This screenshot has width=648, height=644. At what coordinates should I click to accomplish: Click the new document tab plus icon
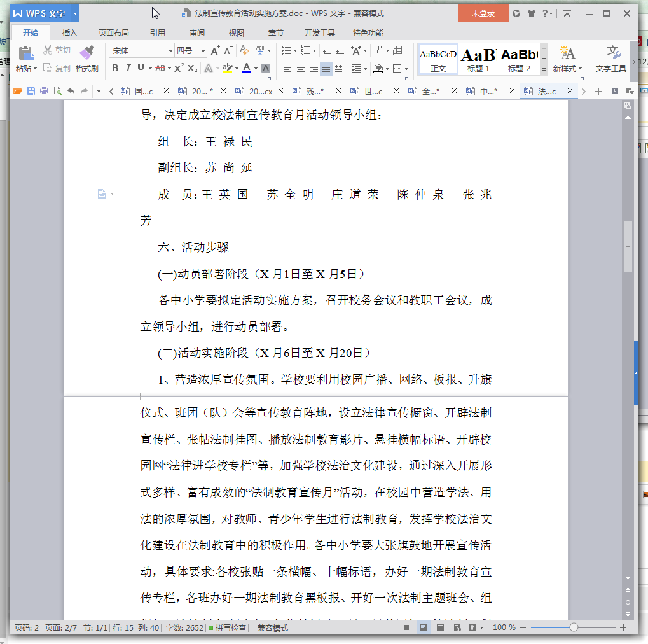[598, 92]
